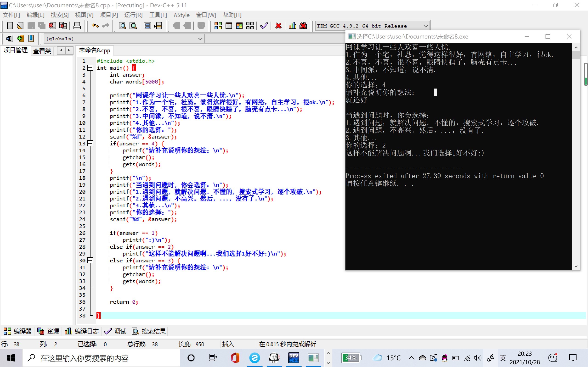Viewport: 588px width, 367px height.
Task: Click the Syntax Check checkmark icon
Action: pyautogui.click(x=264, y=26)
